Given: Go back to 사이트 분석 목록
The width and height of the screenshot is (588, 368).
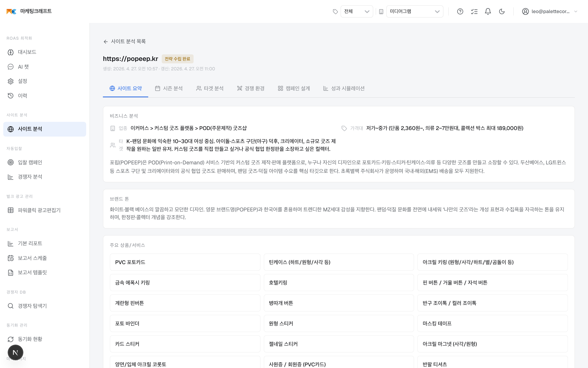Looking at the screenshot, I should pos(124,41).
